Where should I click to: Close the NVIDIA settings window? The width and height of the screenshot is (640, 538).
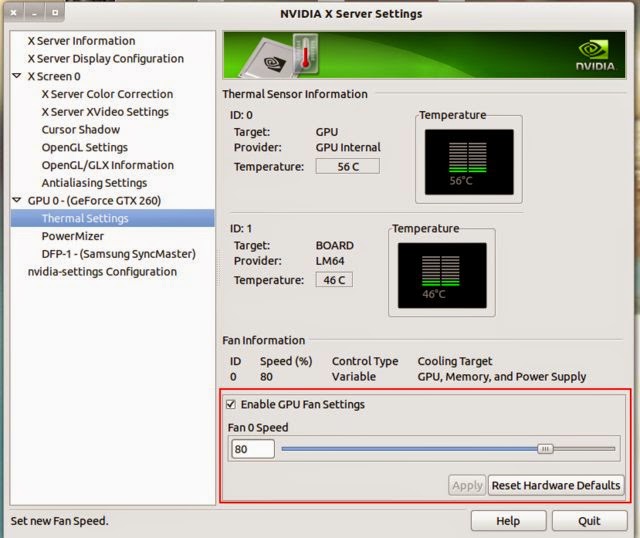[x=13, y=13]
